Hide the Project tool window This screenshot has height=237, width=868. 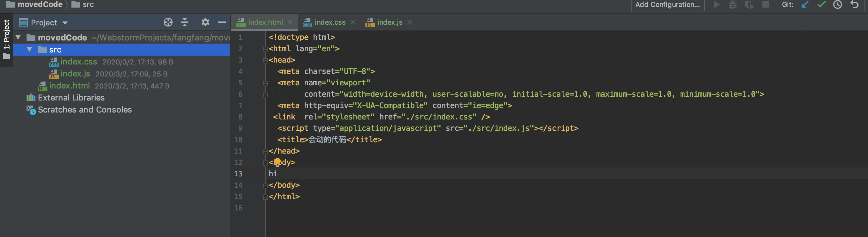[222, 22]
